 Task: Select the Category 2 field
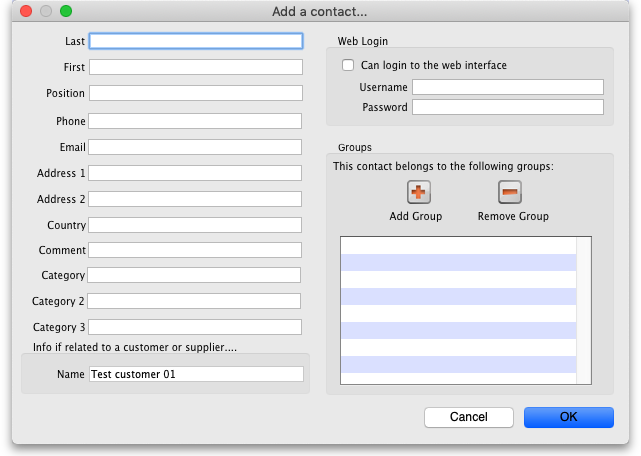[x=195, y=301]
